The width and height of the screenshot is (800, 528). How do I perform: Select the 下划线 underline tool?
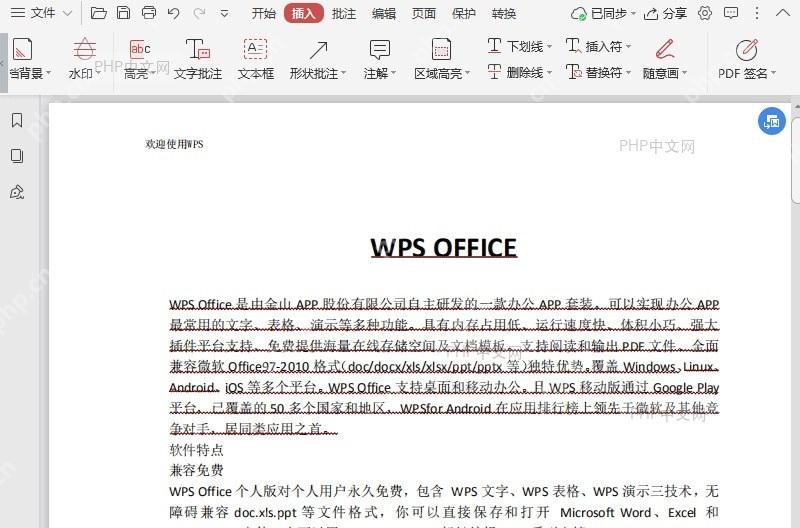point(515,46)
